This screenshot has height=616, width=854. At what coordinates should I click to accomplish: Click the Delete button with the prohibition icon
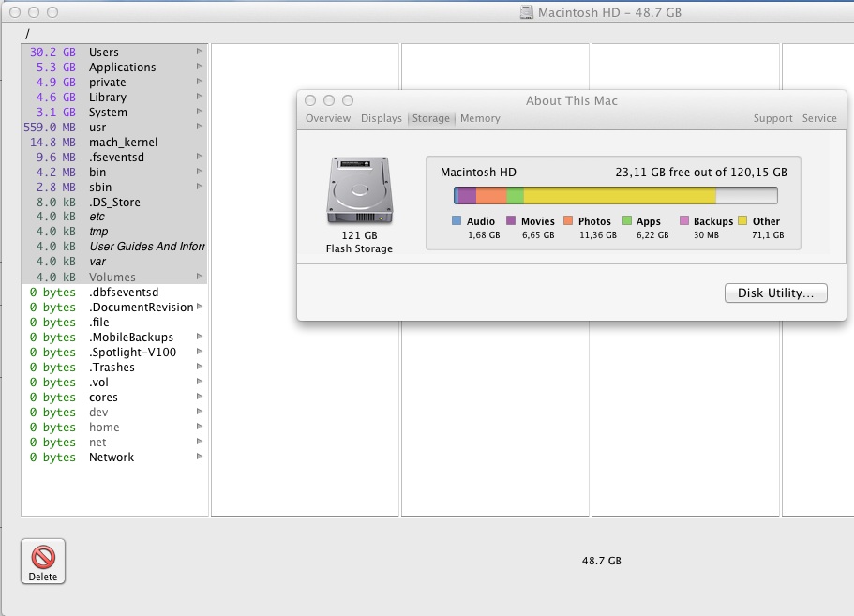tap(43, 562)
